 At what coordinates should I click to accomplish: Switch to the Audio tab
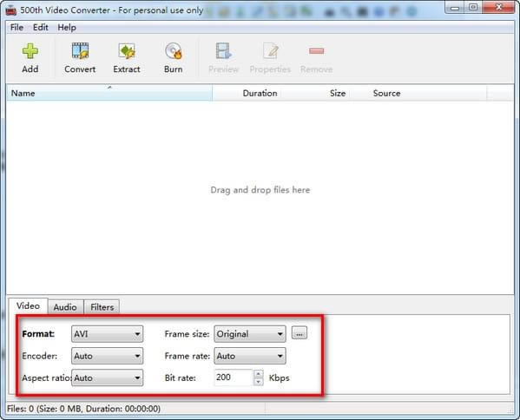click(x=65, y=307)
